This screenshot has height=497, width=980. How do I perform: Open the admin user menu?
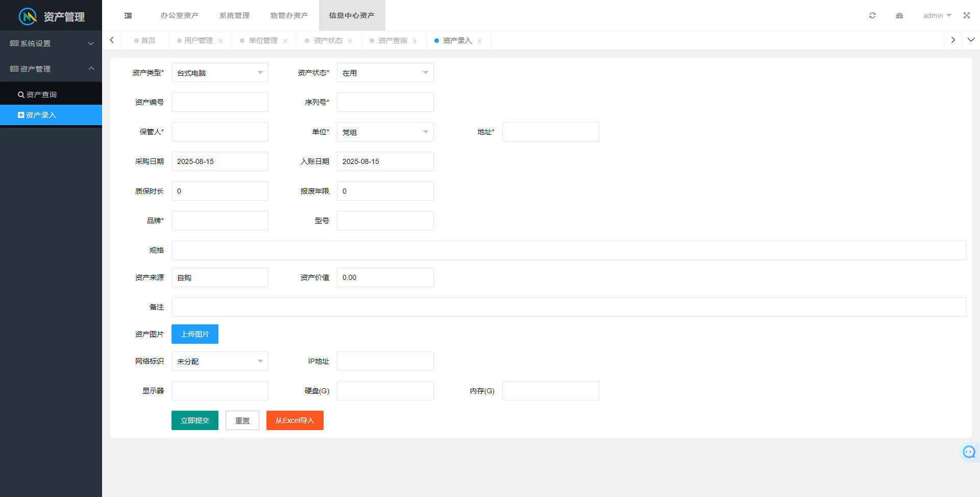click(937, 15)
